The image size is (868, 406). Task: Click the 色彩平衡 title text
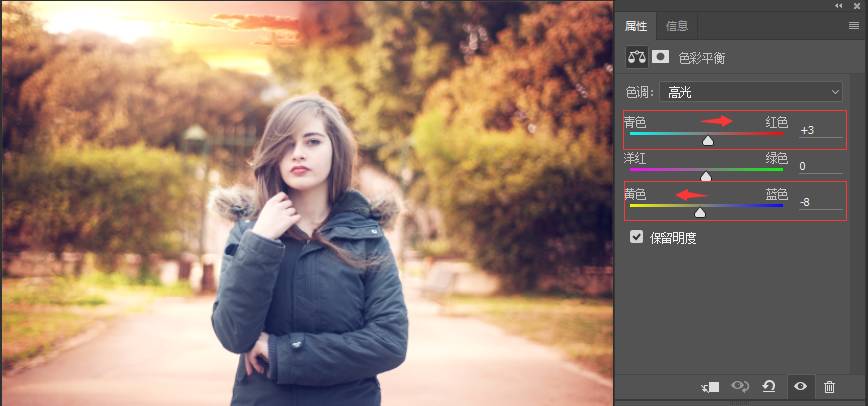(701, 58)
